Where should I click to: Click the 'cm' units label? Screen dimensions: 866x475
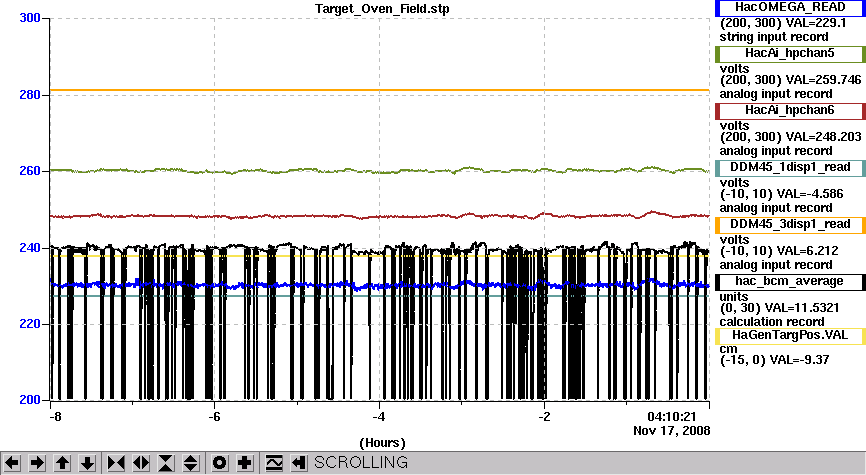point(728,349)
